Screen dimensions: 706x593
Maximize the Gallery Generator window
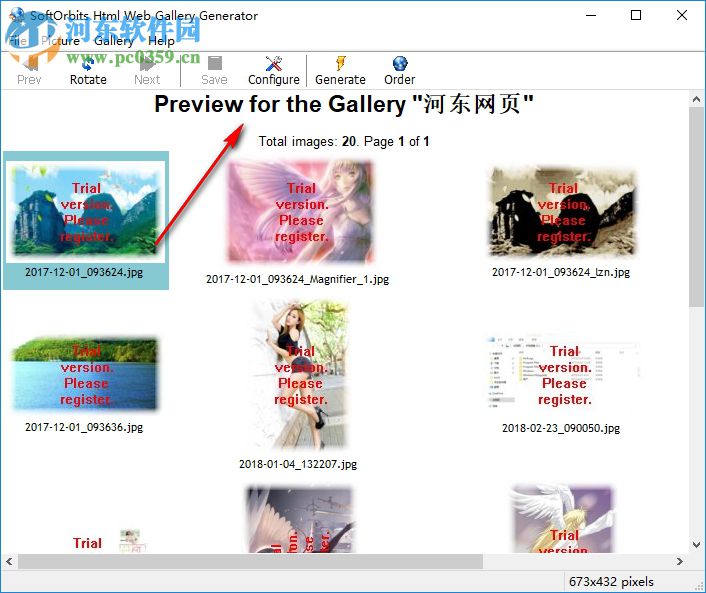pyautogui.click(x=636, y=15)
